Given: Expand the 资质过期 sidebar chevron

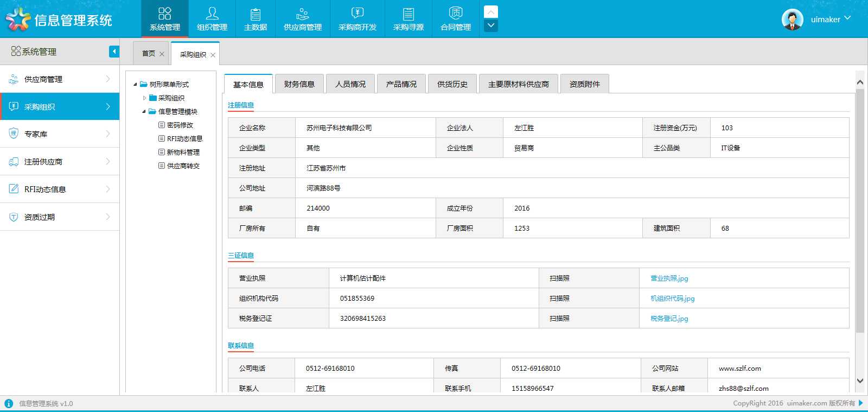Looking at the screenshot, I should pos(108,217).
